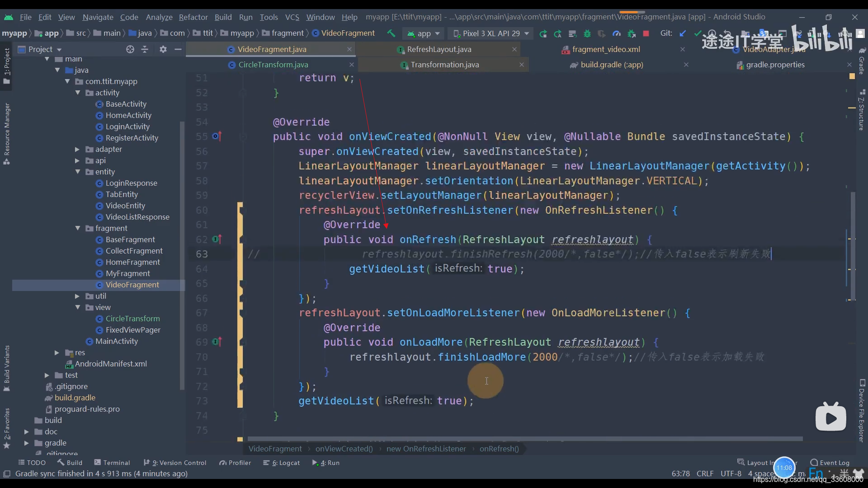Click Run with Coverage icon

[x=602, y=33]
